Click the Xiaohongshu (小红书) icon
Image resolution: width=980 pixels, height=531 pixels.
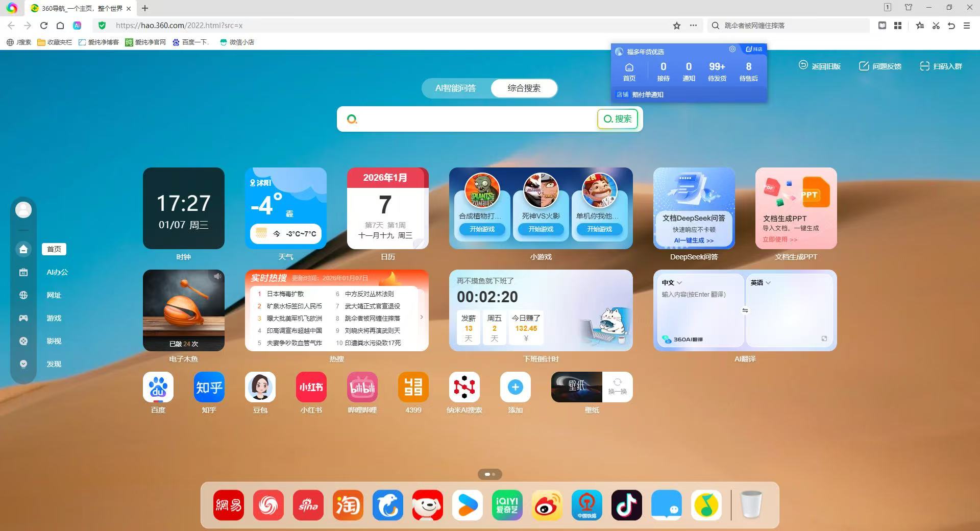point(311,388)
